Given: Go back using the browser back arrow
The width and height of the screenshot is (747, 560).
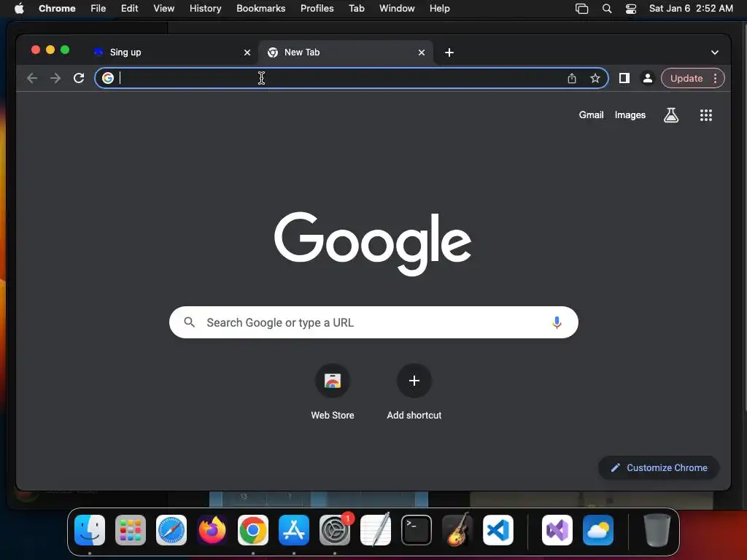Looking at the screenshot, I should pos(32,78).
